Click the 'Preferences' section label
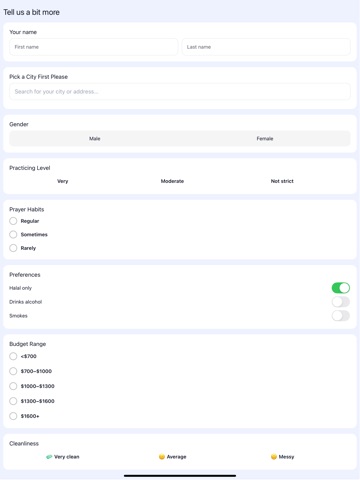360x480 pixels. coord(25,275)
